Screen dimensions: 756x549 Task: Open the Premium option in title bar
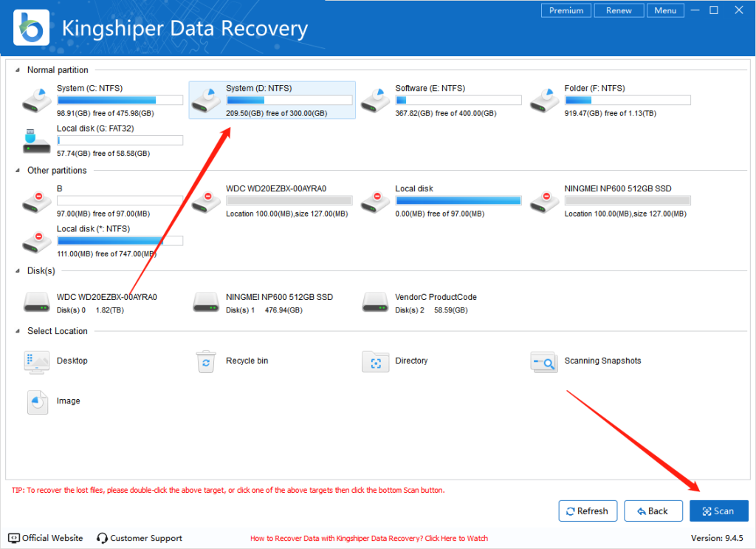pos(566,10)
